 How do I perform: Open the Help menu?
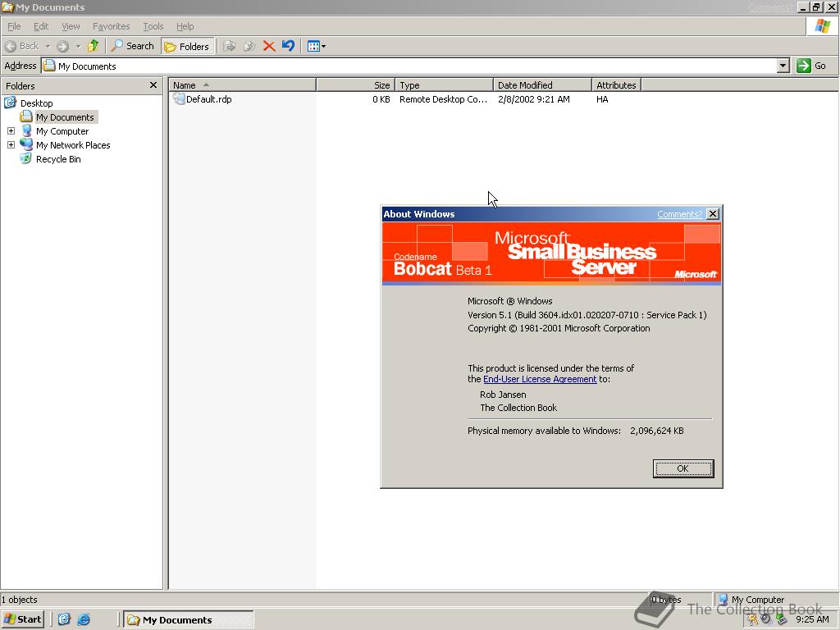[x=185, y=26]
